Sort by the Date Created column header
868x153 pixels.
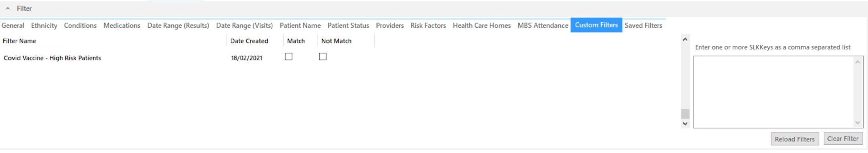(249, 41)
